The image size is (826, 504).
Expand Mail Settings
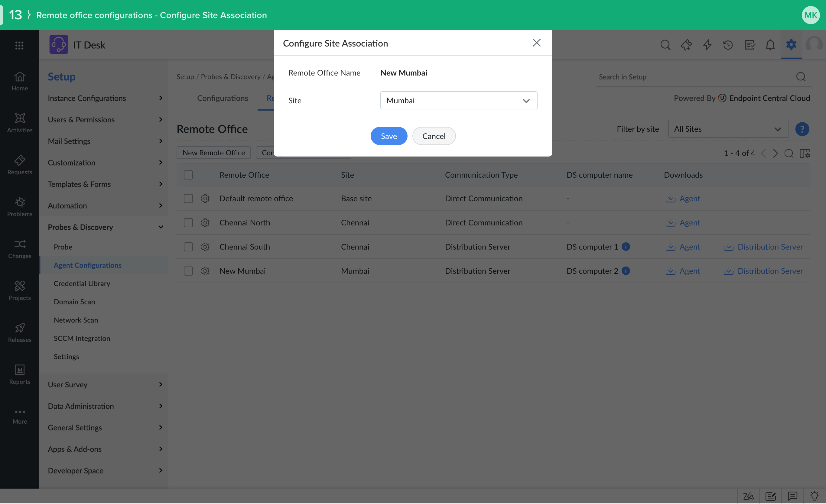pos(104,141)
